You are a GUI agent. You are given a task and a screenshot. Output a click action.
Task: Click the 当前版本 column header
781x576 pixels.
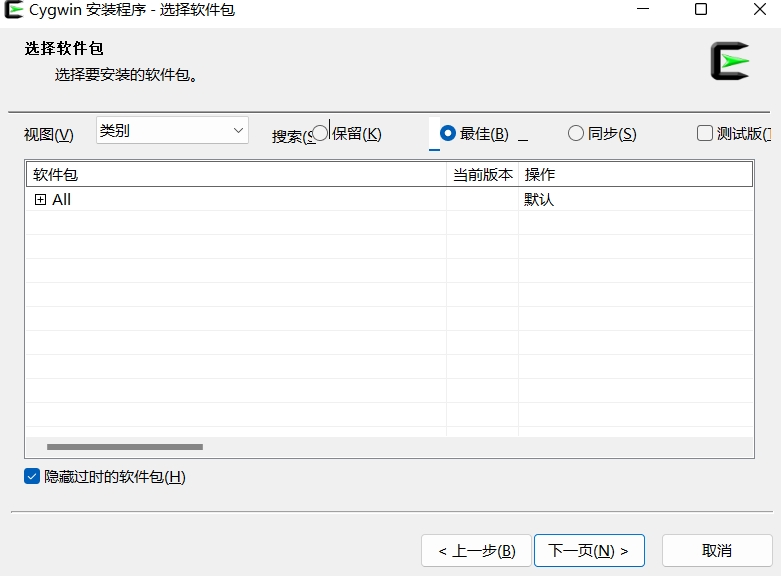point(483,174)
